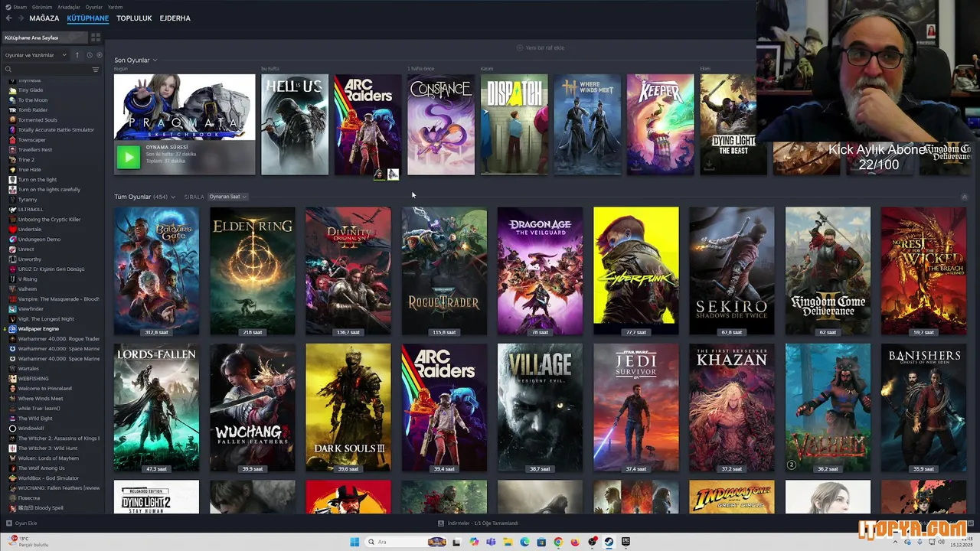Viewport: 980px width, 551px height.
Task: Open the Görünüm menu
Action: (x=42, y=7)
